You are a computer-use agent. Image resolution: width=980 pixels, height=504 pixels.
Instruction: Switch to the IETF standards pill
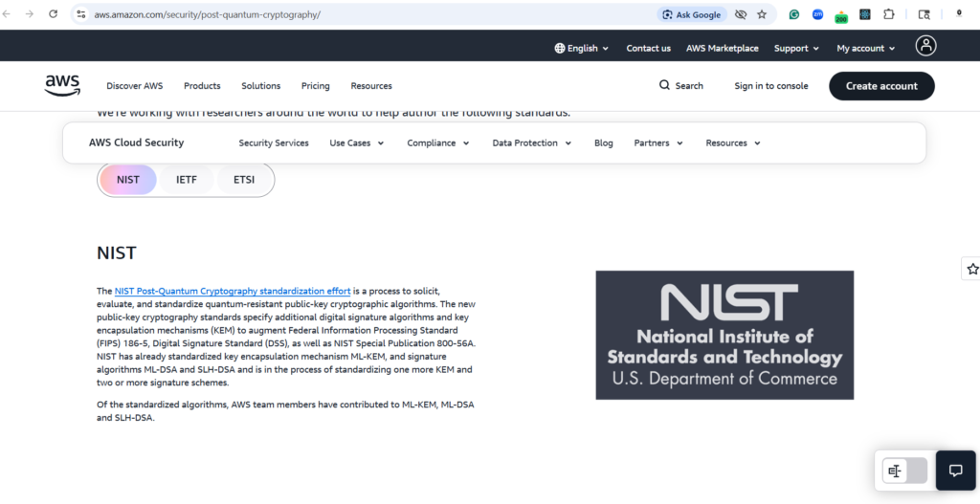pos(187,179)
